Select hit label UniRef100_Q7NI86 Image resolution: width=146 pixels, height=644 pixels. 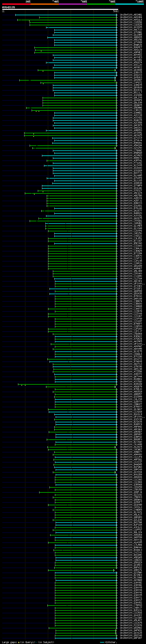[x=131, y=366]
